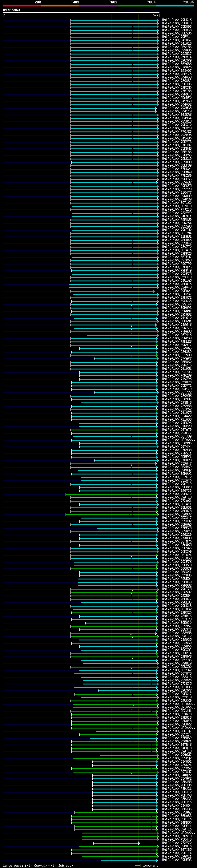Click UniRef100_Q1PCR6 hit label
Viewport: 197px width, 868px height.
click(177, 423)
